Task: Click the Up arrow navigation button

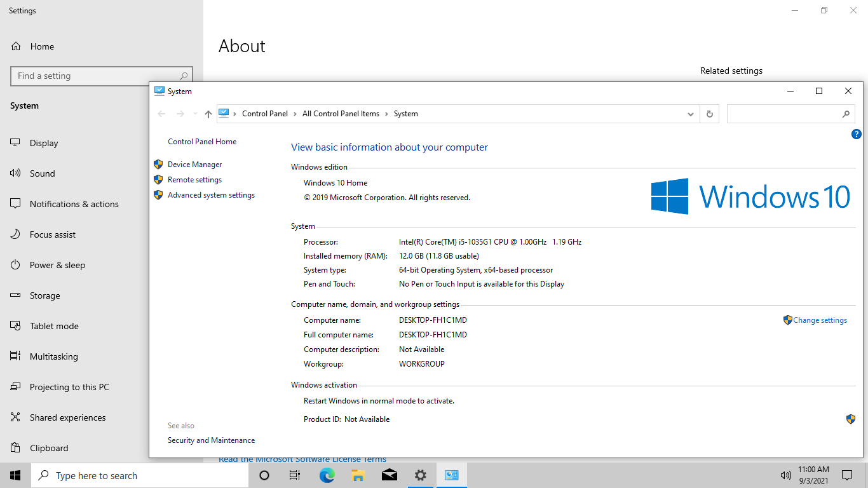Action: 208,114
